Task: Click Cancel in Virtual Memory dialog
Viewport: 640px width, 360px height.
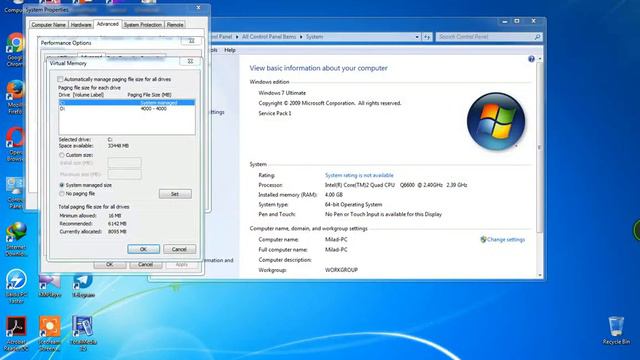Action: pos(179,249)
